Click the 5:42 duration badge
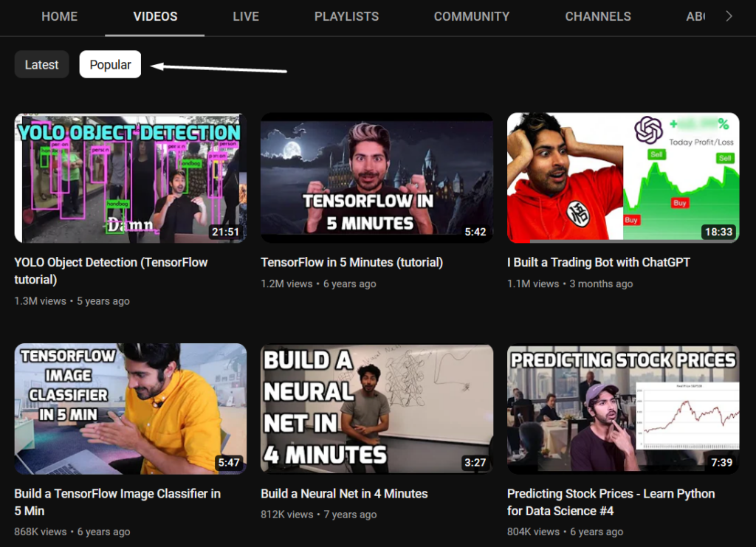 [x=475, y=232]
